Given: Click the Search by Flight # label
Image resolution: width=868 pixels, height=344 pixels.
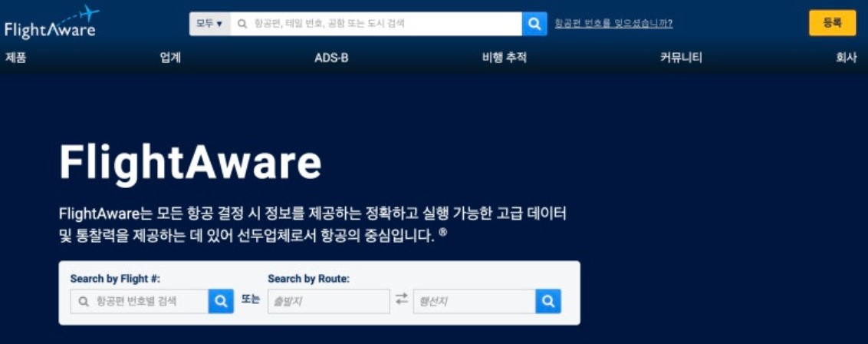Looking at the screenshot, I should tap(115, 279).
